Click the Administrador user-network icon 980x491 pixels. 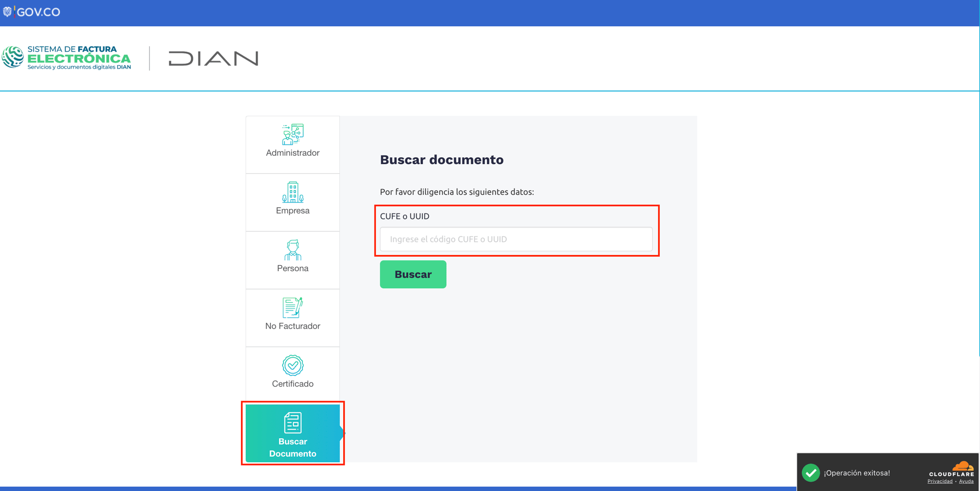(x=292, y=134)
